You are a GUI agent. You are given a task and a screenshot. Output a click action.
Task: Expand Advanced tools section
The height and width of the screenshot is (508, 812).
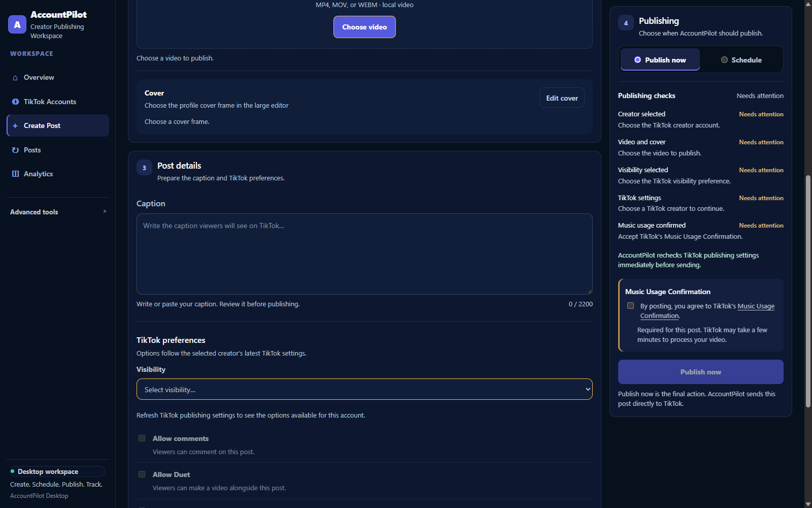(58, 212)
